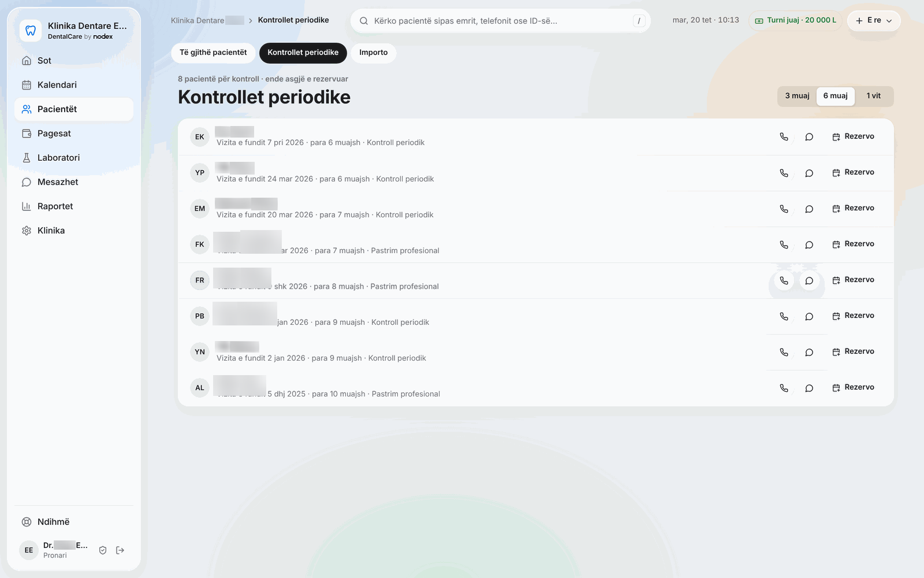Open Raportet in sidebar
The width and height of the screenshot is (924, 578).
(x=74, y=206)
